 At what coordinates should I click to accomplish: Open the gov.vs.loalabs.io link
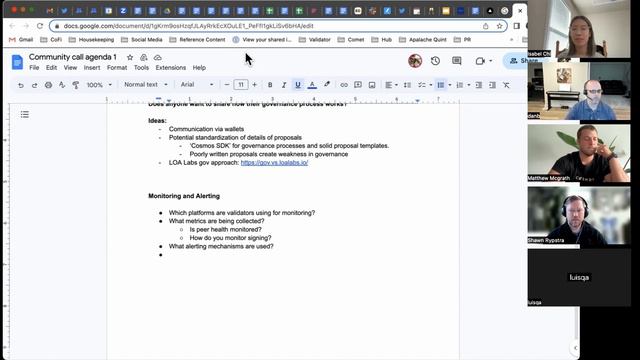tap(274, 162)
